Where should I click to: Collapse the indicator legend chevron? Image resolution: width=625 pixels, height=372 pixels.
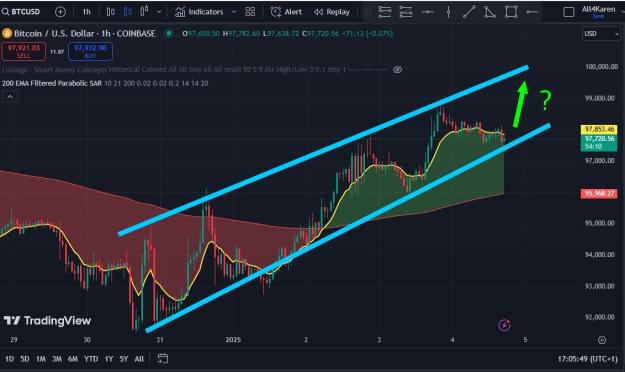pos(10,97)
